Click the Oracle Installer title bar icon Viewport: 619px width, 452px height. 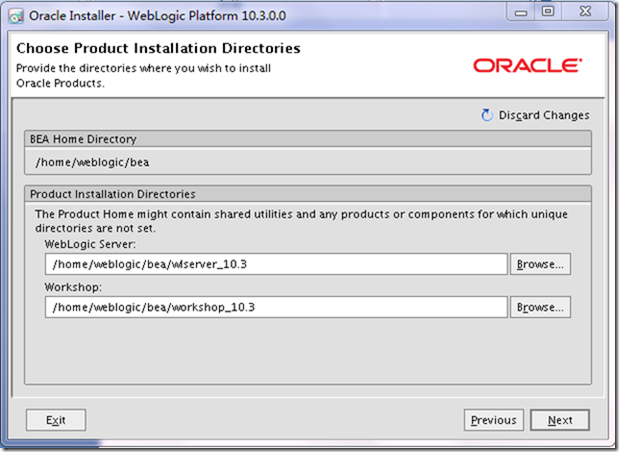(x=16, y=16)
